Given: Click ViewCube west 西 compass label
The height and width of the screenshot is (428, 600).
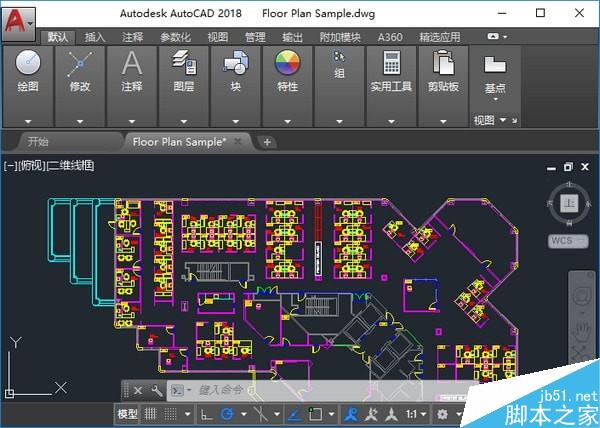Looking at the screenshot, I should 550,204.
